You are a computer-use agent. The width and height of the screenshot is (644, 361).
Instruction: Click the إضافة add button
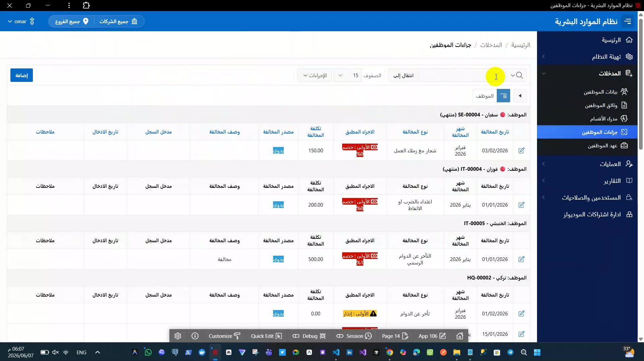(22, 75)
